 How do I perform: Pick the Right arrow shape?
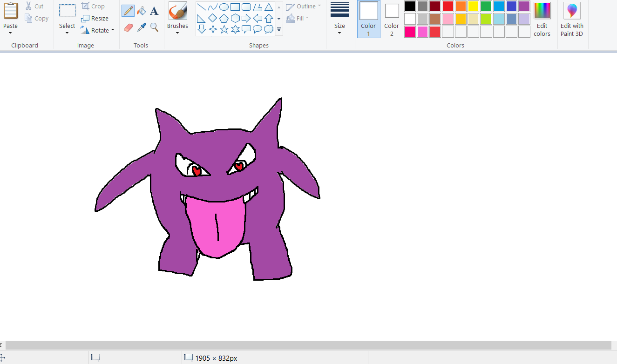(246, 18)
